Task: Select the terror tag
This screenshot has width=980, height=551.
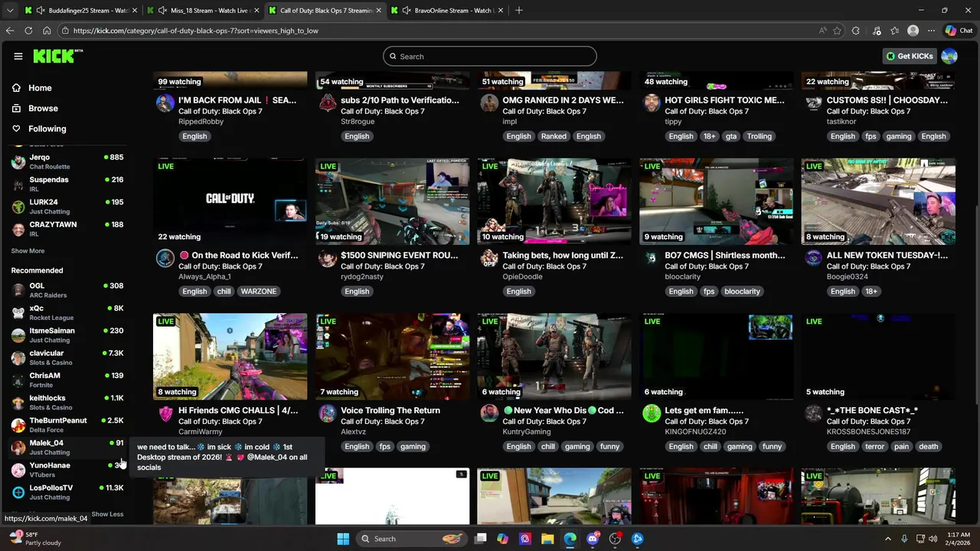Action: pyautogui.click(x=874, y=446)
